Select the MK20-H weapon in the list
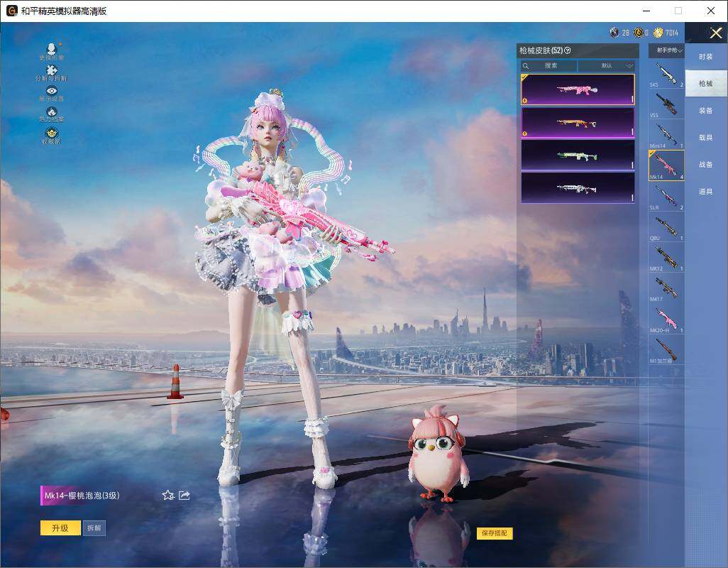This screenshot has height=568, width=728. 666,319
